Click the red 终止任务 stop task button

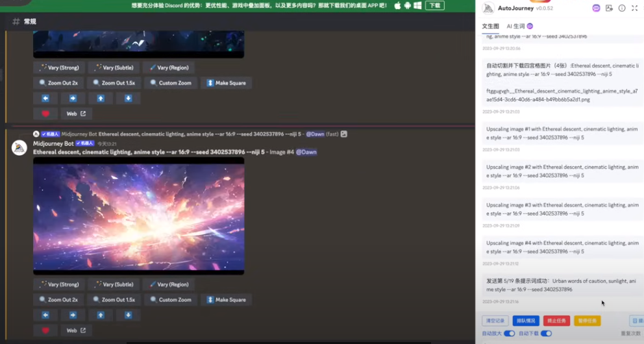tap(556, 321)
